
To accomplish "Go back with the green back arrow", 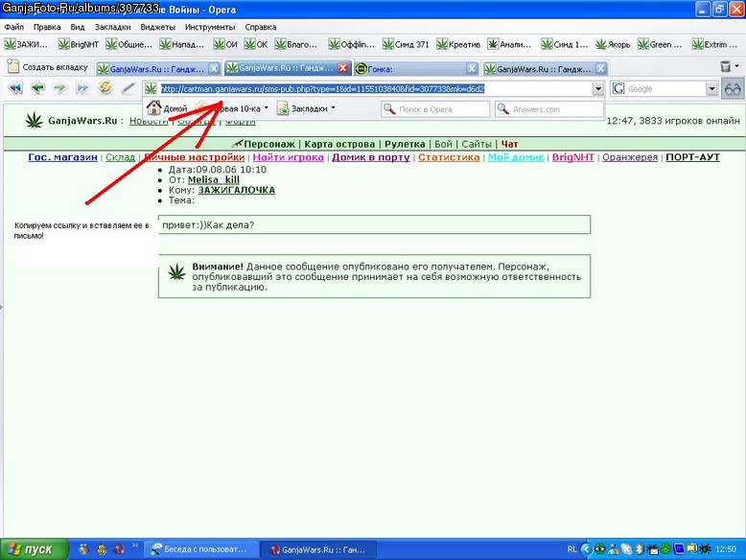I will tap(37, 88).
